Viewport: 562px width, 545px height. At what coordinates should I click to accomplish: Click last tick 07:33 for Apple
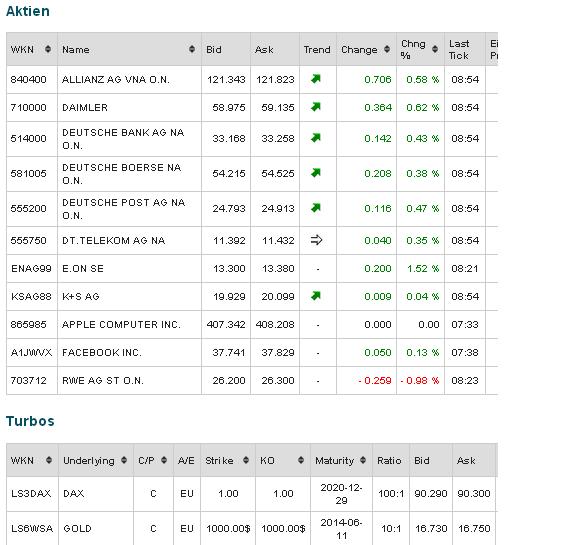[x=465, y=324]
